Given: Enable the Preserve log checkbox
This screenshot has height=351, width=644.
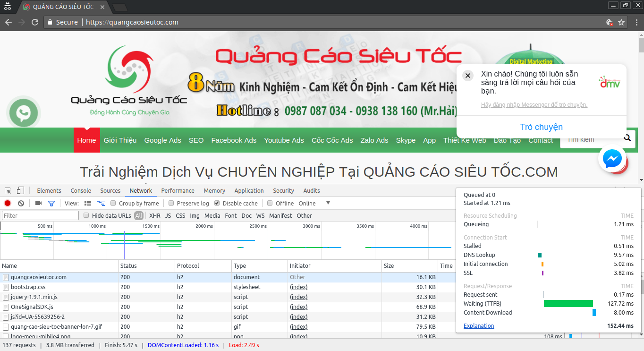Looking at the screenshot, I should pyautogui.click(x=171, y=203).
